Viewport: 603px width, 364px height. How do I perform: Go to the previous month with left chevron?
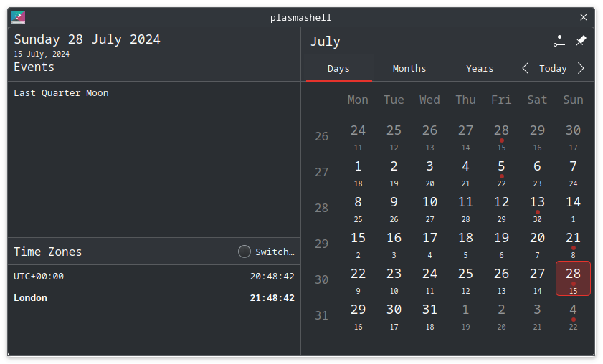[x=526, y=68]
